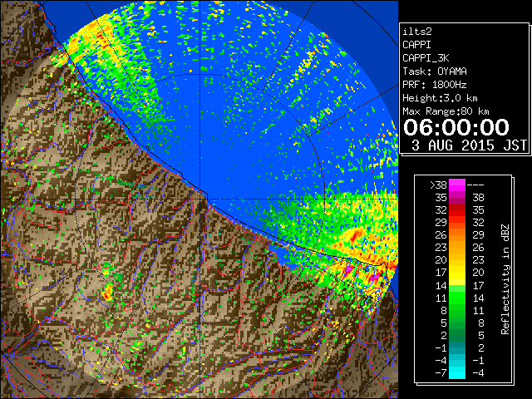Click the '---' legend value
Viewport: 532px width, 399px height.
475,185
